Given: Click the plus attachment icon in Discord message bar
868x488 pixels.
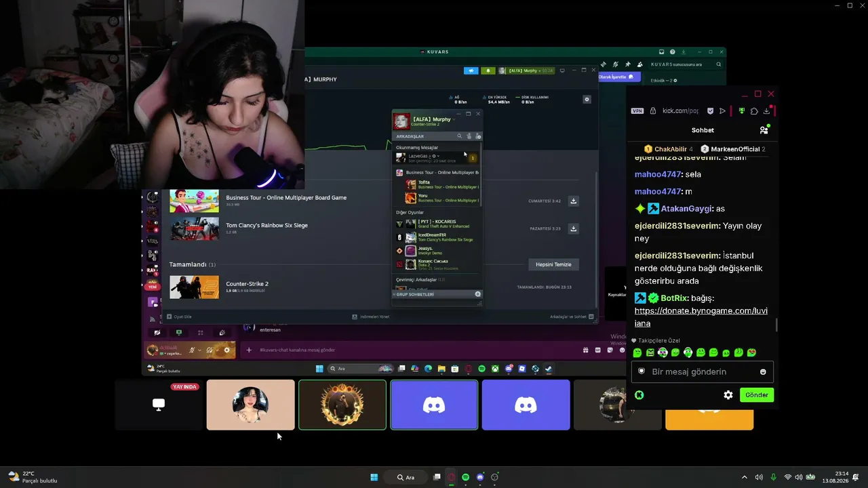Looking at the screenshot, I should [249, 350].
